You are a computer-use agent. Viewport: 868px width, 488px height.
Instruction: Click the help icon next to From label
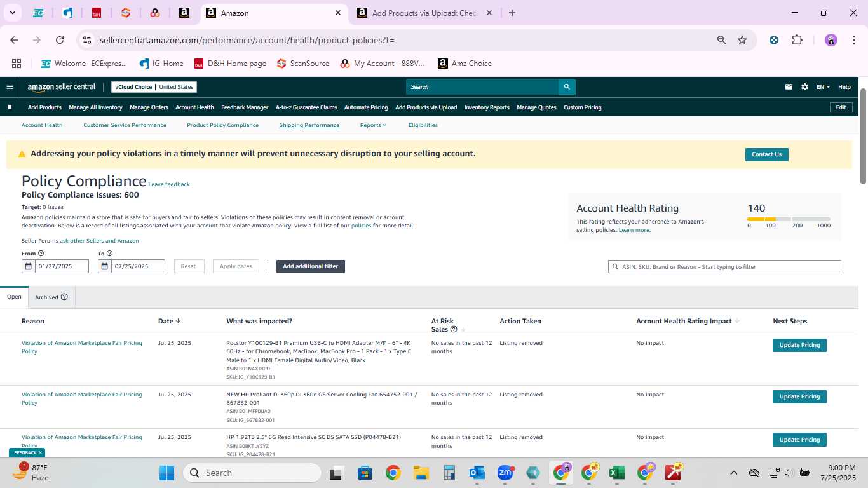41,254
